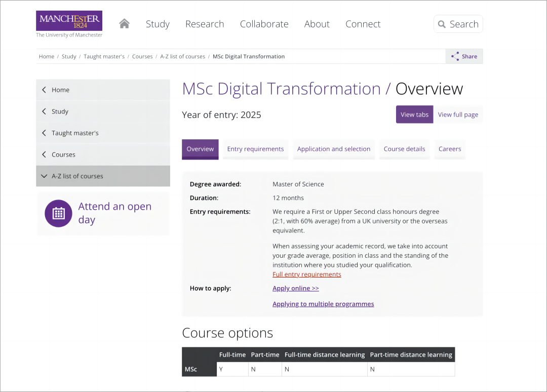Click the Year of entry: 2025 text

click(x=221, y=115)
